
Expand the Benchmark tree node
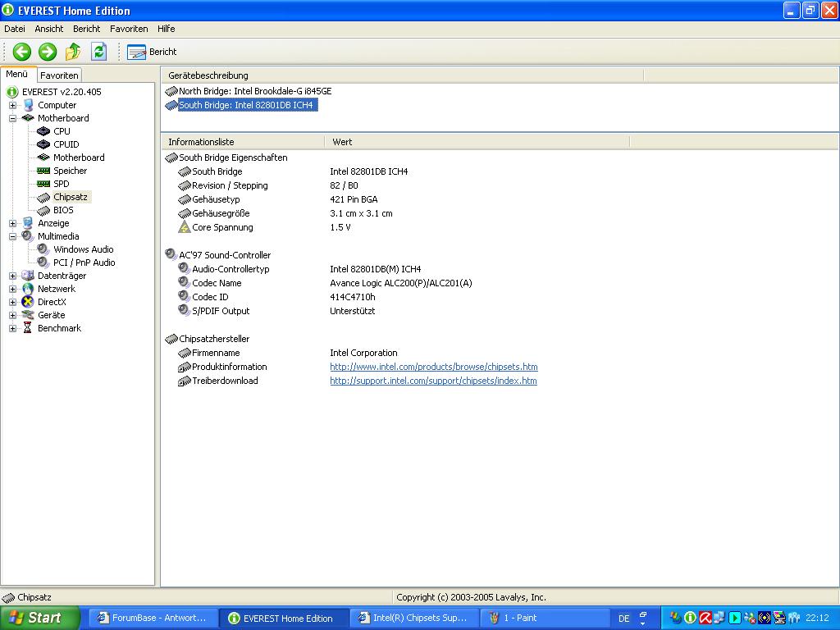click(x=12, y=328)
